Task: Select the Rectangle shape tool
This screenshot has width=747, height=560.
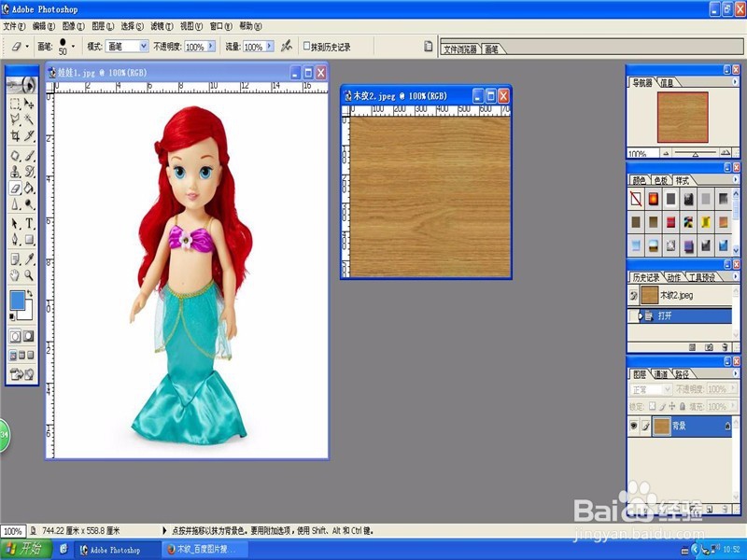Action: [x=29, y=240]
